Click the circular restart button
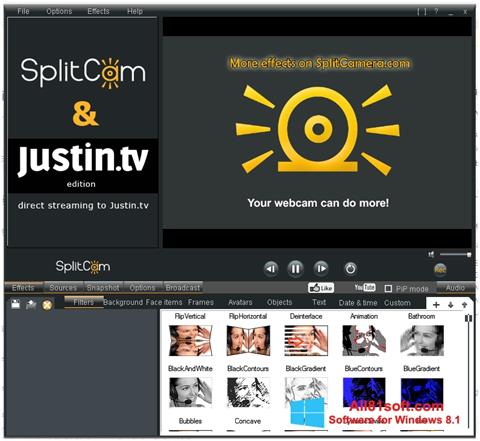The image size is (480, 441). point(350,269)
